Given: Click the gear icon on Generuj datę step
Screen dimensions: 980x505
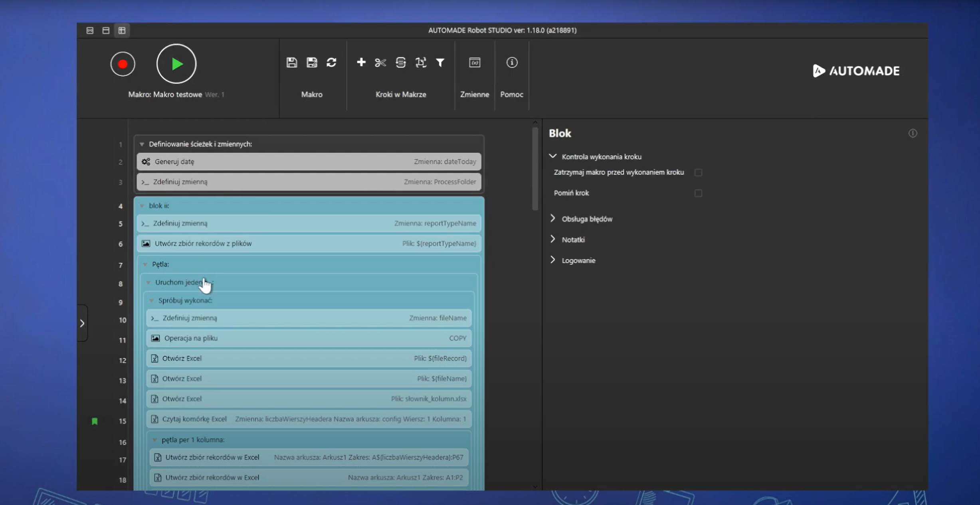Looking at the screenshot, I should click(x=146, y=162).
